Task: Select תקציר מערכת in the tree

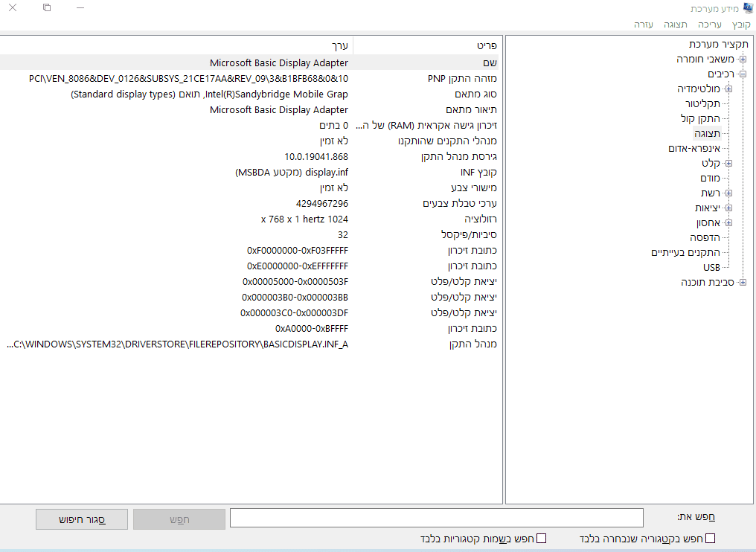Action: 718,45
